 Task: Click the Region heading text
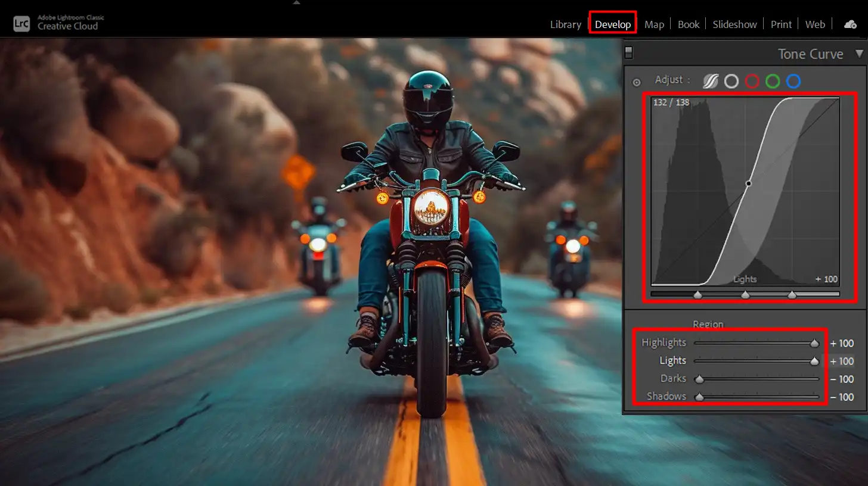708,325
